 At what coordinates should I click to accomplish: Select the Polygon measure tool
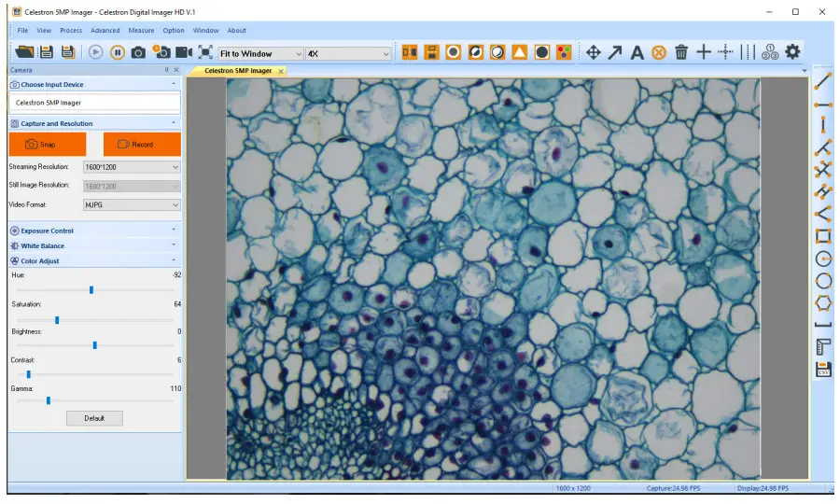coord(823,303)
